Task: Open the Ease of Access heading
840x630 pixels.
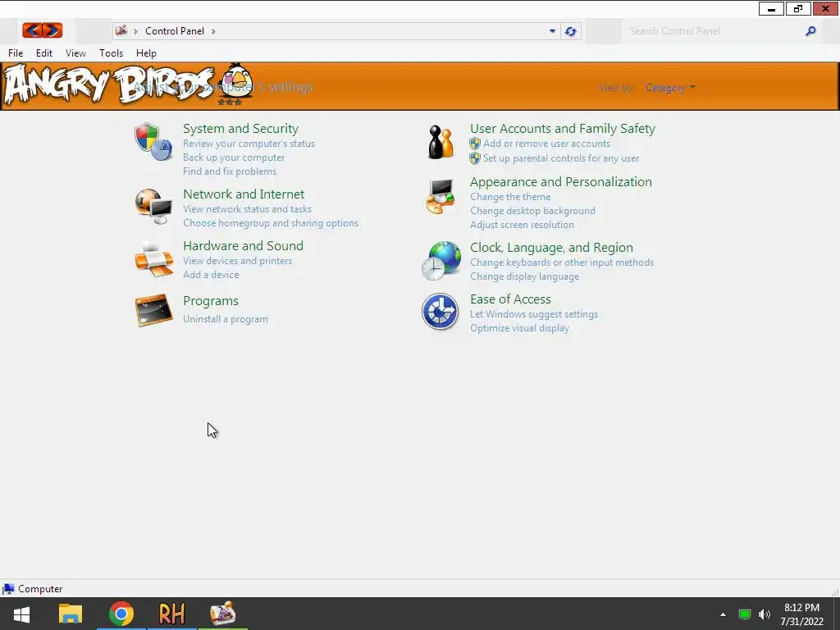Action: (510, 299)
